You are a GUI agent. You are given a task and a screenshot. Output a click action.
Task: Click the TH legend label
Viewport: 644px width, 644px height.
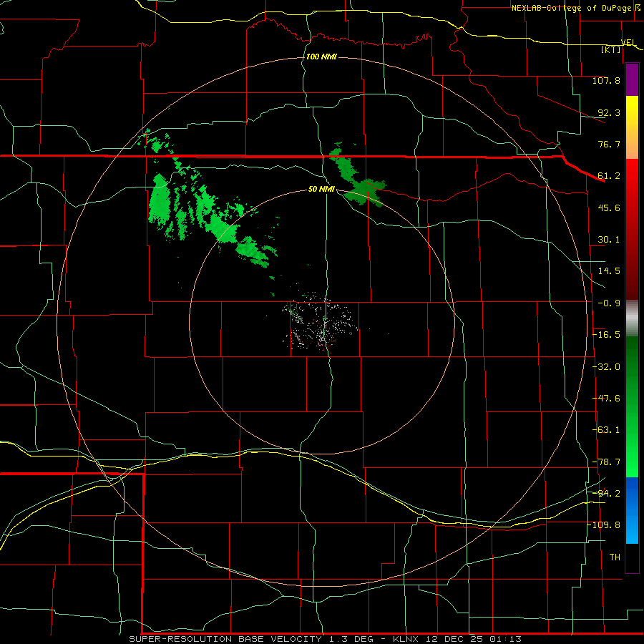coord(615,557)
